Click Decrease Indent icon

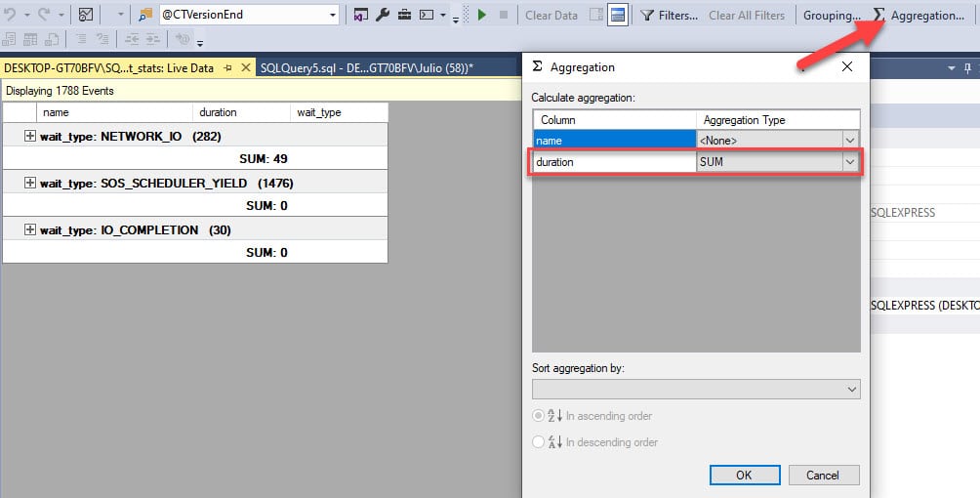[x=131, y=39]
